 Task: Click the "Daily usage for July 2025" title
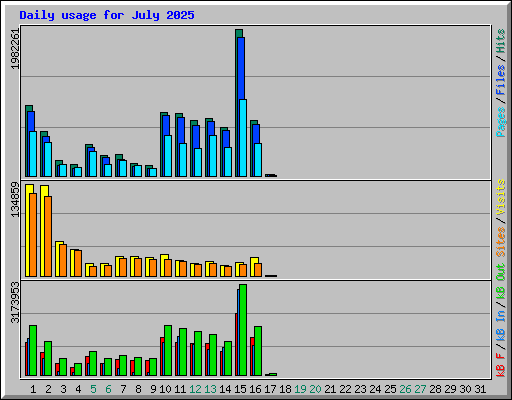click(x=107, y=15)
